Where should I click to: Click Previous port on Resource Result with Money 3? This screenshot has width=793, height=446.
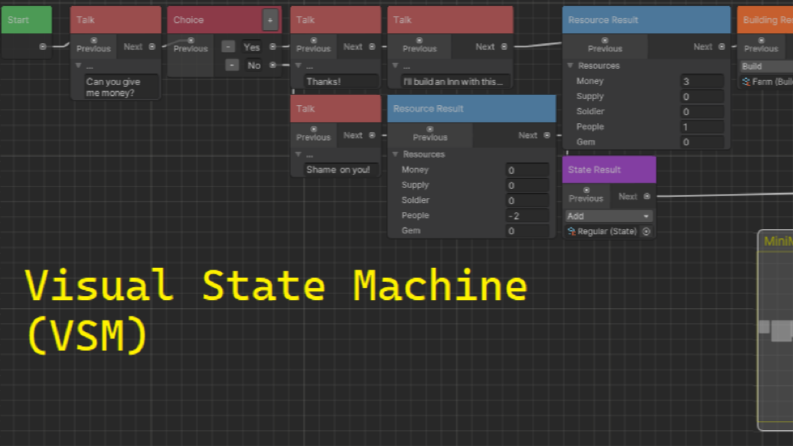click(605, 40)
